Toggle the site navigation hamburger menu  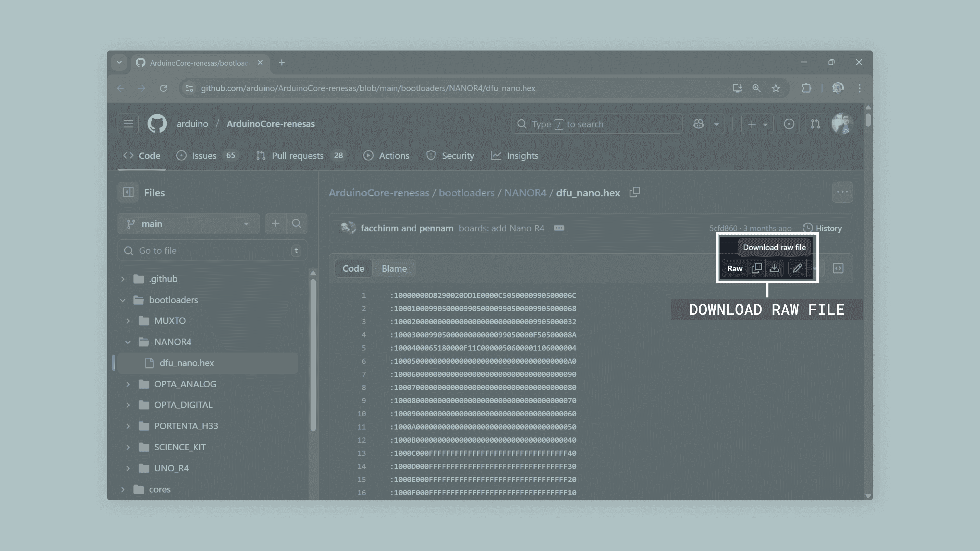[128, 123]
